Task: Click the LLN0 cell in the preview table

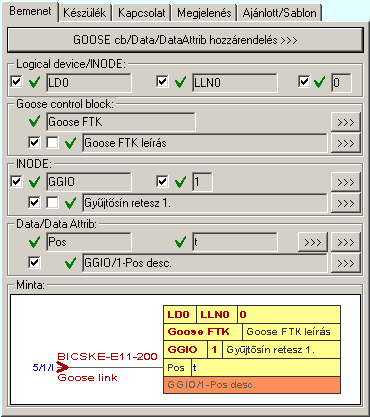Action: [x=217, y=314]
